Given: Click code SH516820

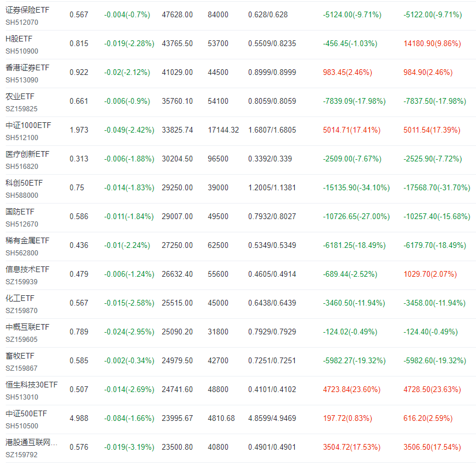Looking at the screenshot, I should coord(22,167).
